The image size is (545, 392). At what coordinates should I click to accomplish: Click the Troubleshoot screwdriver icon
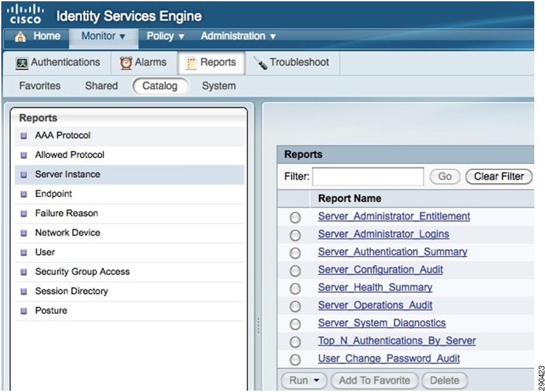pyautogui.click(x=260, y=63)
